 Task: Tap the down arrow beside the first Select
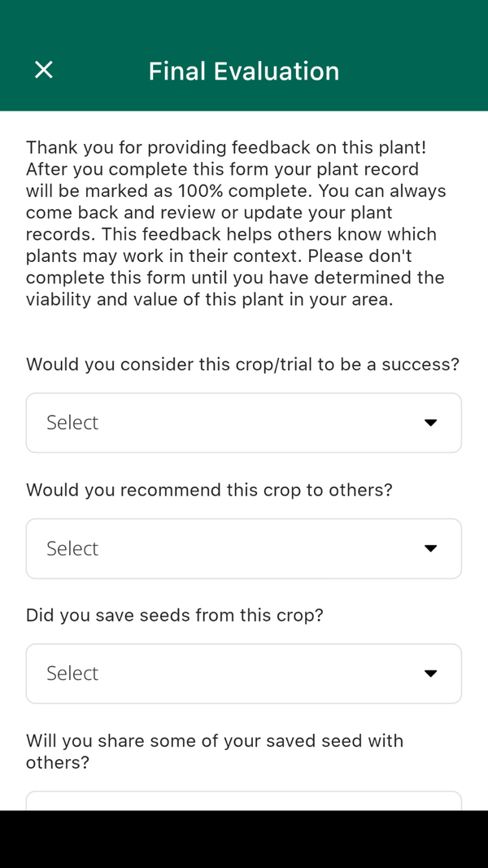(x=430, y=422)
